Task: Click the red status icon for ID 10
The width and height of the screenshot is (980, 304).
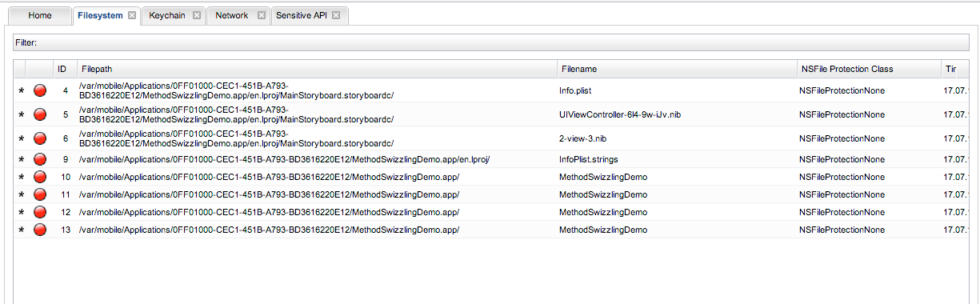Action: 40,177
